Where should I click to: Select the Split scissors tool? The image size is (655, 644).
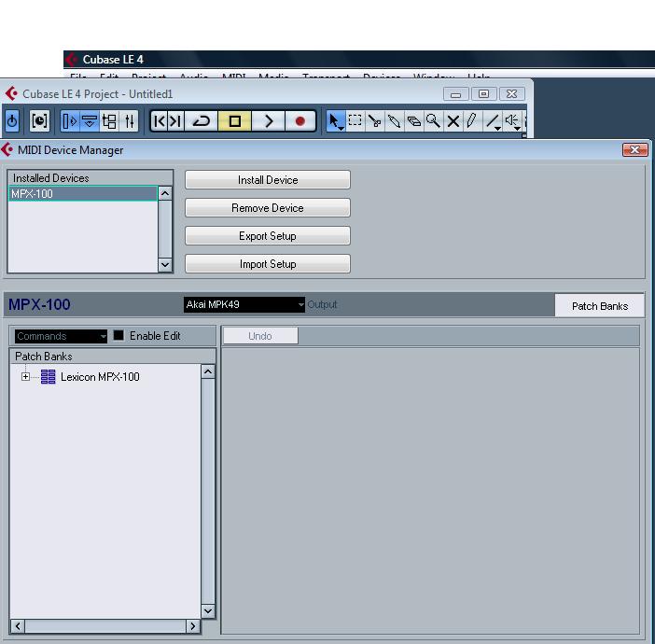click(375, 120)
